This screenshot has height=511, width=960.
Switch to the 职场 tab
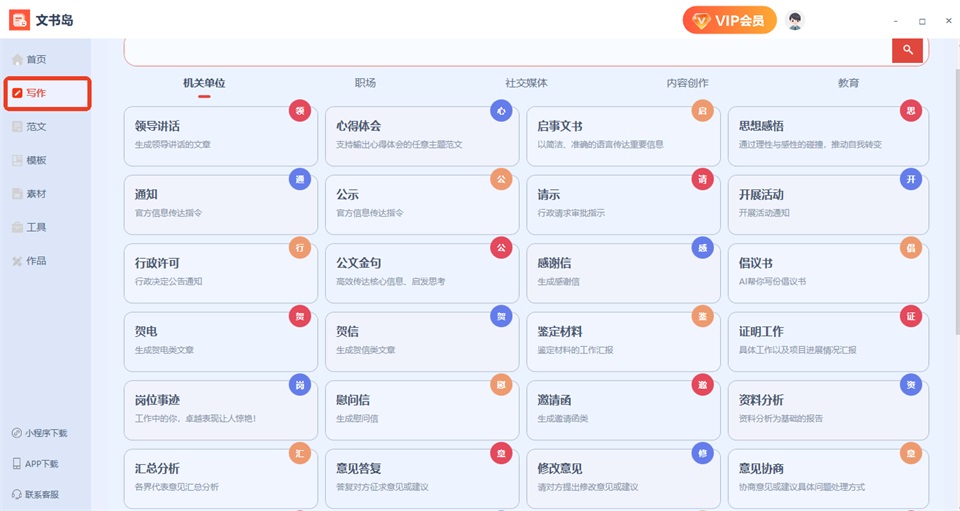[365, 83]
